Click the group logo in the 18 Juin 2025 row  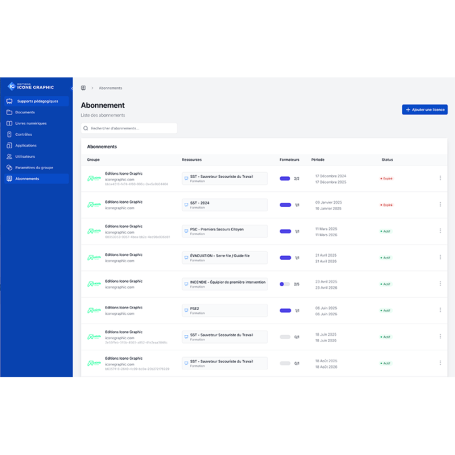[94, 337]
